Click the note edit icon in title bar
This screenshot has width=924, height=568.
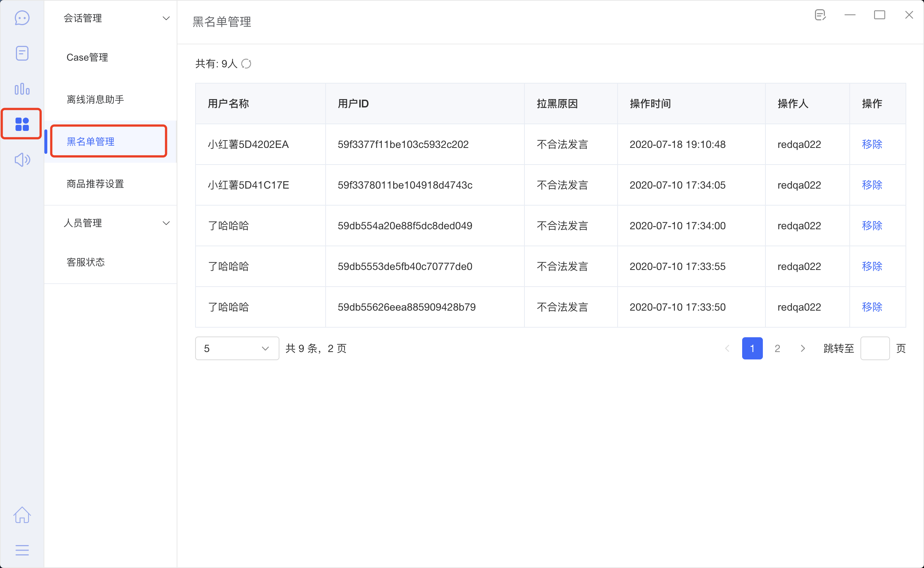tap(820, 15)
